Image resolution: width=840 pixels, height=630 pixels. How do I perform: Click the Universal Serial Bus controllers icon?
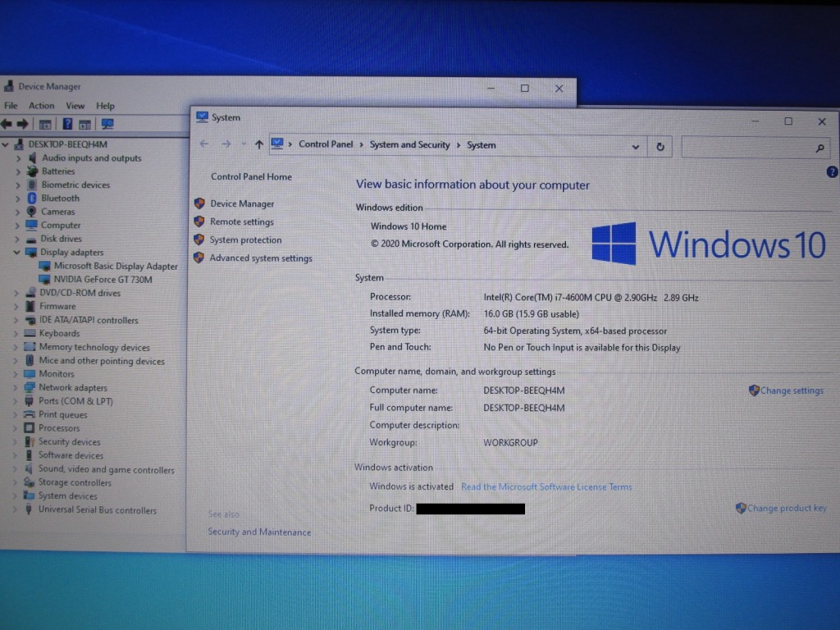click(29, 509)
